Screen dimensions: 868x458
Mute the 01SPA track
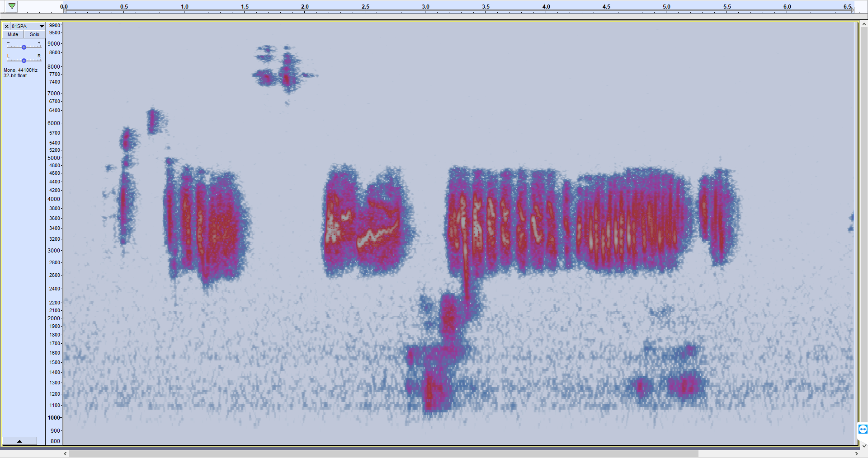point(12,34)
